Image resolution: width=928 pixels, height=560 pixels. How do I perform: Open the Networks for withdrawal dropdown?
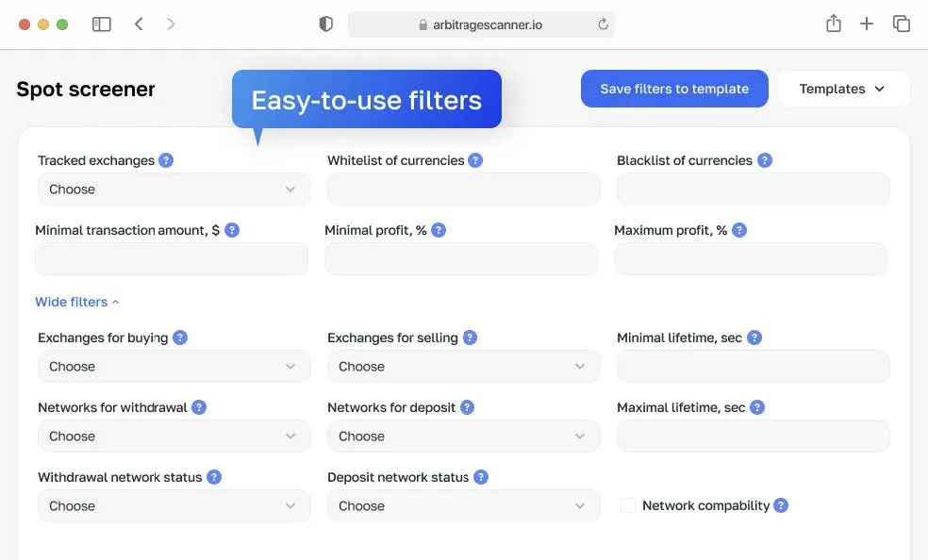(174, 436)
